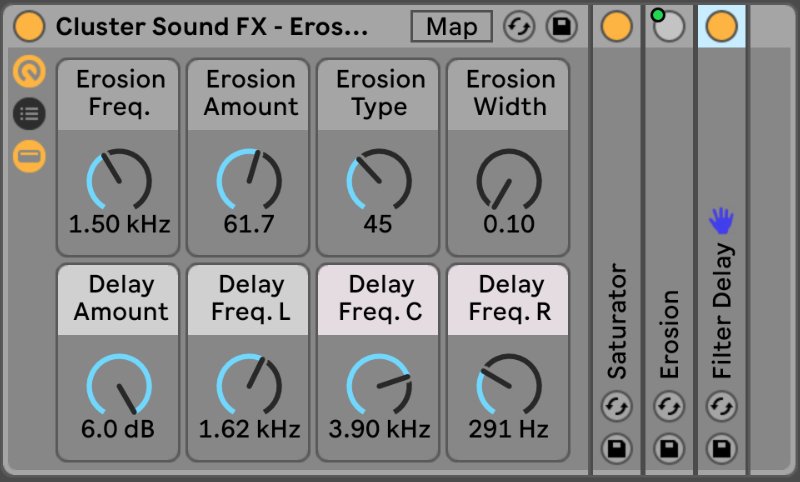Click the Erosion Width knob
Screen dimensions: 800x482
point(509,180)
